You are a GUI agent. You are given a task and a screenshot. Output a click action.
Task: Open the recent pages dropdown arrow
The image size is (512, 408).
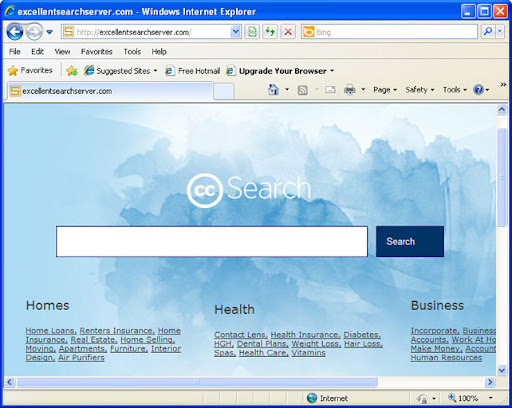[49, 32]
